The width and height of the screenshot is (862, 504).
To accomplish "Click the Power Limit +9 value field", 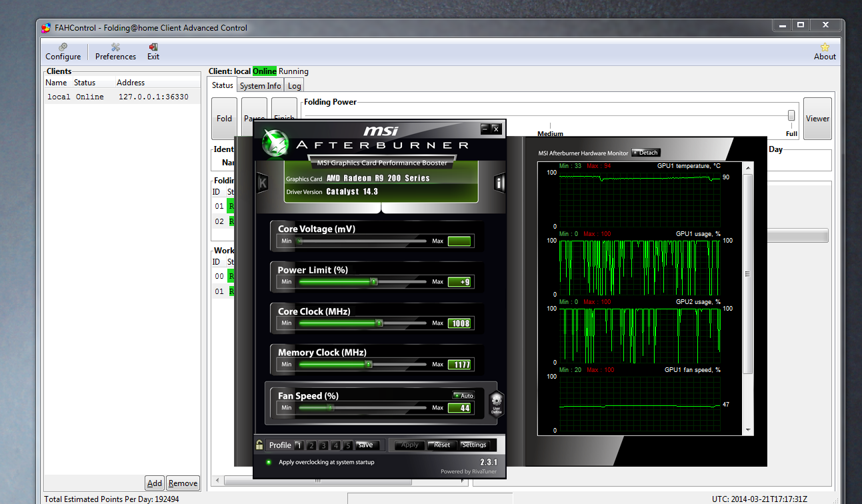I will pos(459,282).
